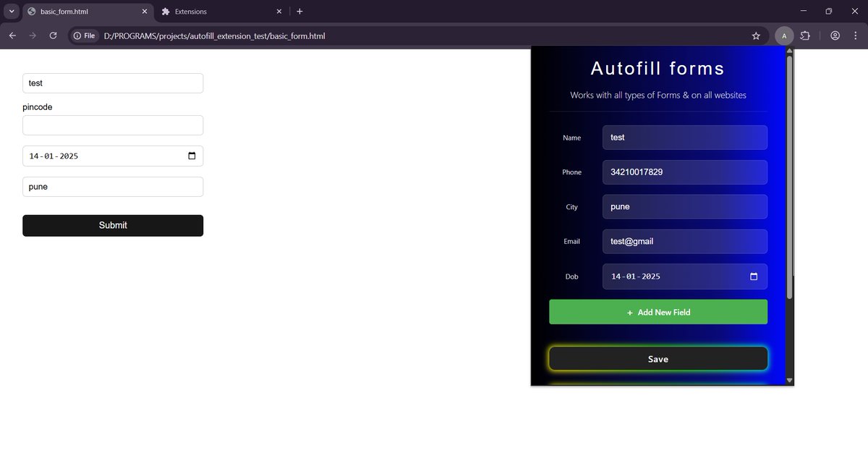This screenshot has width=868, height=459.
Task: Click the popup scrollbar up arrow
Action: click(x=790, y=51)
